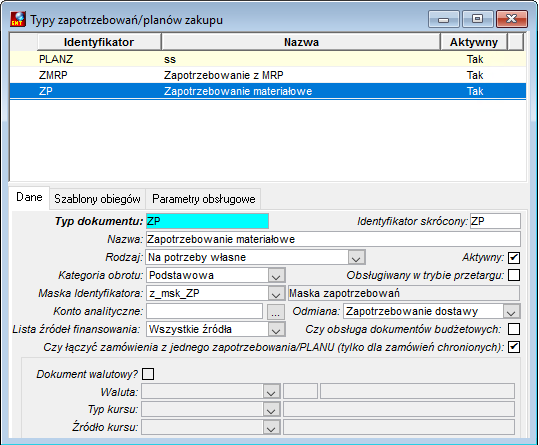Open the Kategoria obrotu dropdown

[276, 276]
